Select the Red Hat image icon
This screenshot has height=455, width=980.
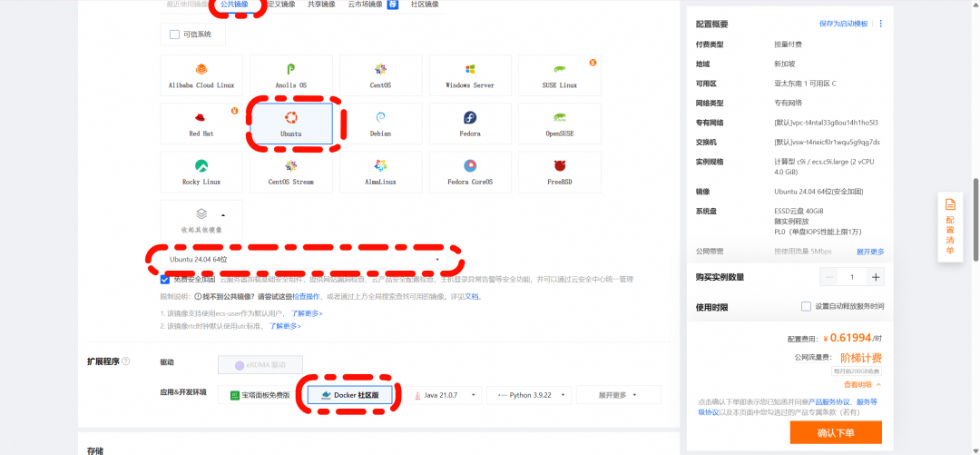pyautogui.click(x=201, y=118)
